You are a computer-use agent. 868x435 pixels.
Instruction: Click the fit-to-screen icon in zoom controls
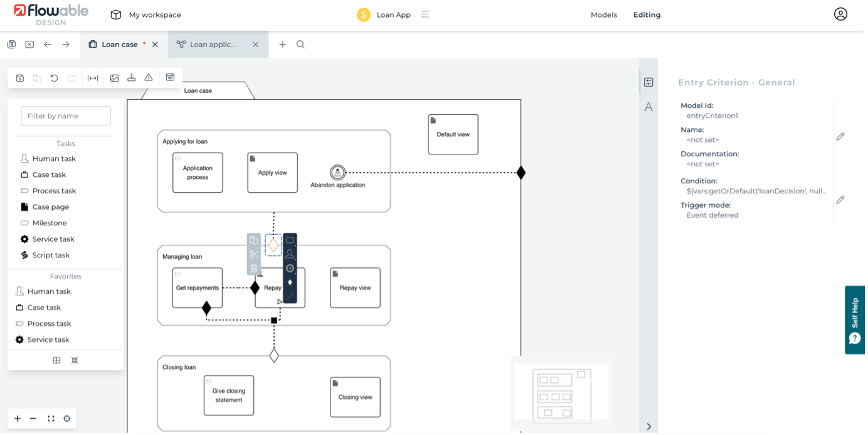click(51, 419)
